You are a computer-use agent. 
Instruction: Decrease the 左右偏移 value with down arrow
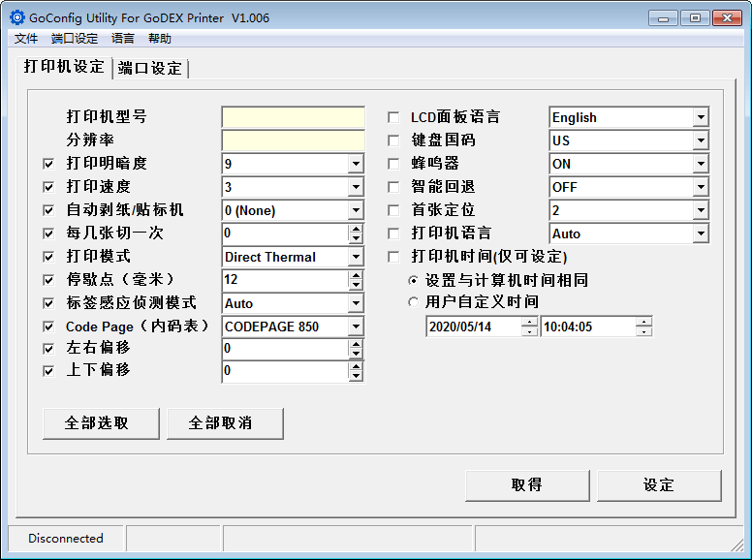[356, 354]
